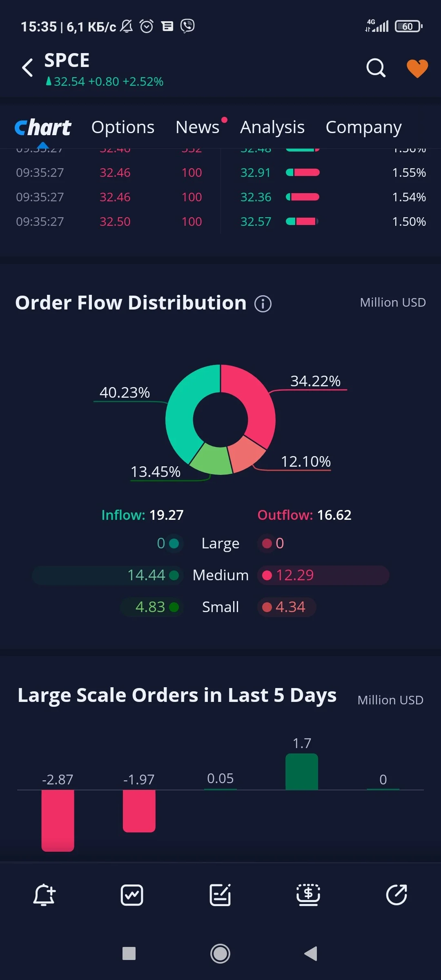Tap the bell add-alert icon
This screenshot has height=980, width=441.
click(44, 895)
